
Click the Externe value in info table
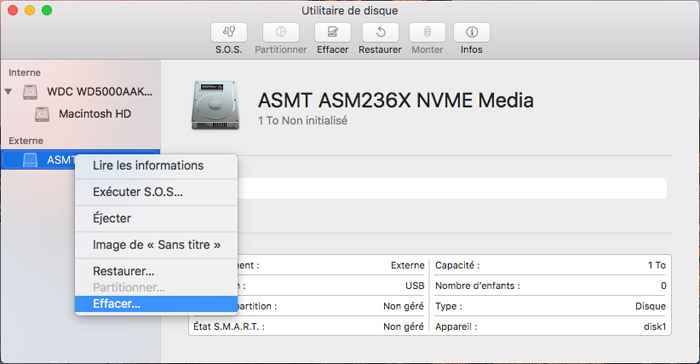click(408, 265)
